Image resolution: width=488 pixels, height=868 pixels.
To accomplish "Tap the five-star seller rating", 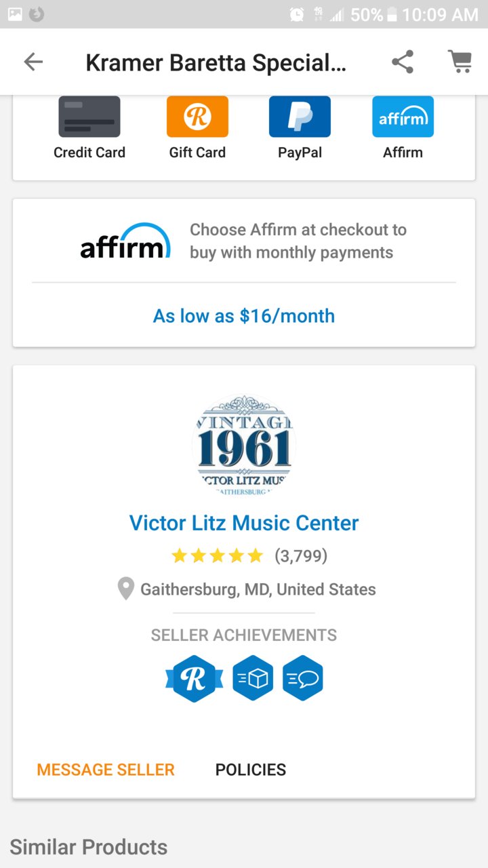I will (x=217, y=556).
